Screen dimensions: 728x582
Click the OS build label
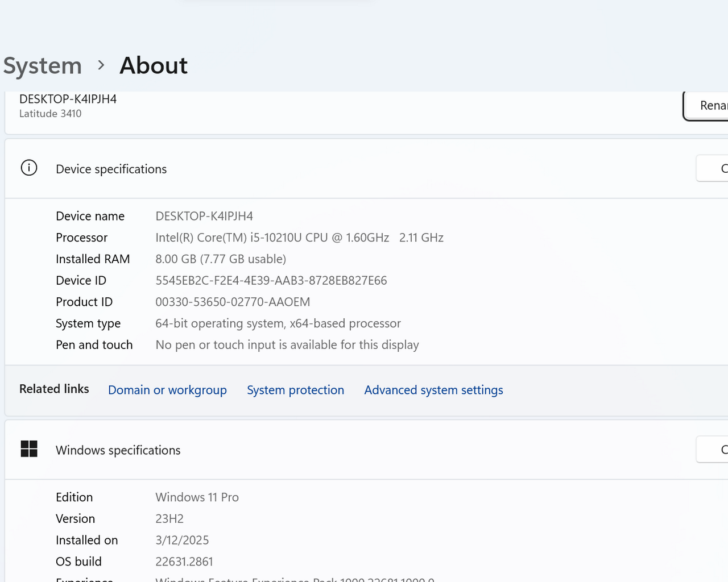point(78,562)
